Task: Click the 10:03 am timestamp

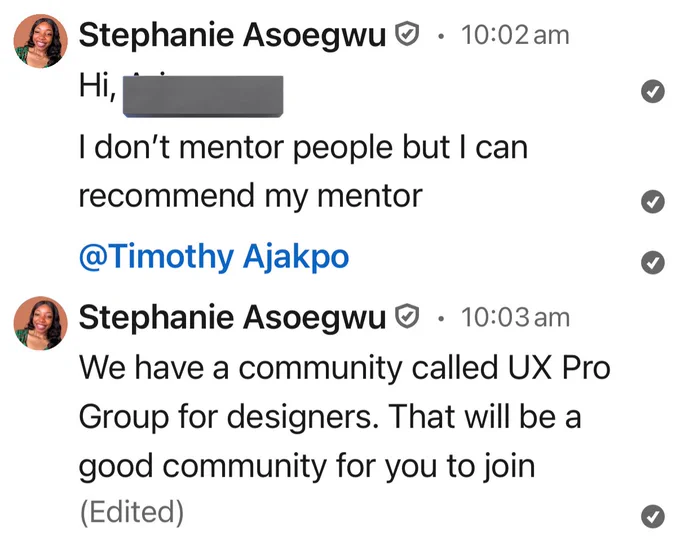Action: coord(515,317)
